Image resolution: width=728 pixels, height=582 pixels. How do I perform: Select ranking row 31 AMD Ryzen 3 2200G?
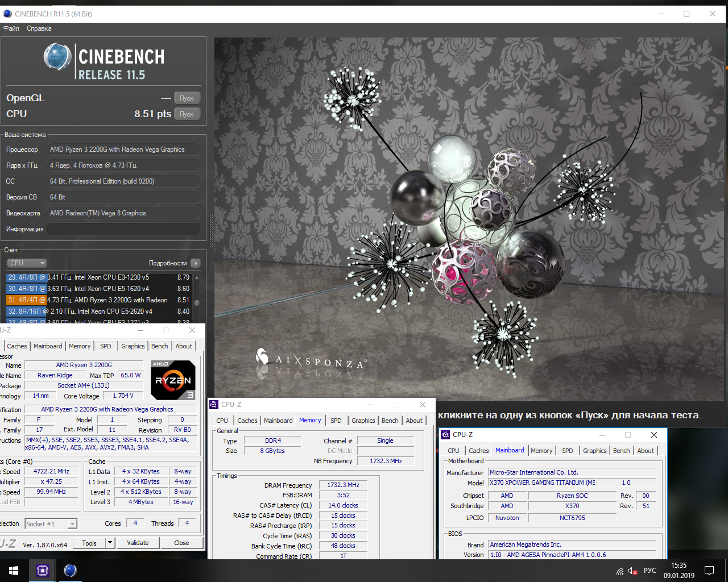(99, 300)
